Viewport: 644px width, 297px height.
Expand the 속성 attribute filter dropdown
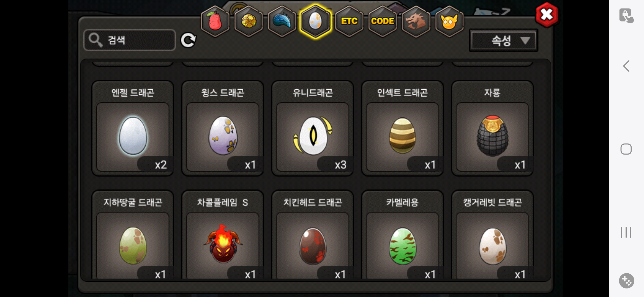pyautogui.click(x=503, y=40)
